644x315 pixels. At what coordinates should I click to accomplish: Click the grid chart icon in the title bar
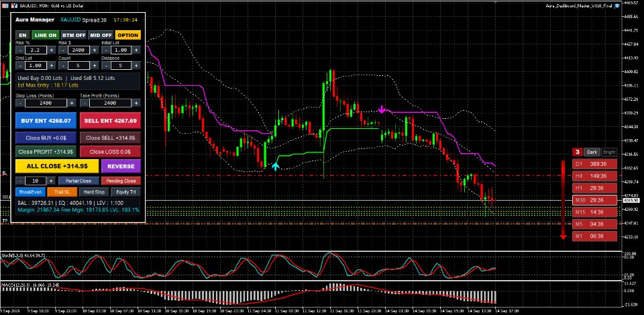tap(5, 5)
